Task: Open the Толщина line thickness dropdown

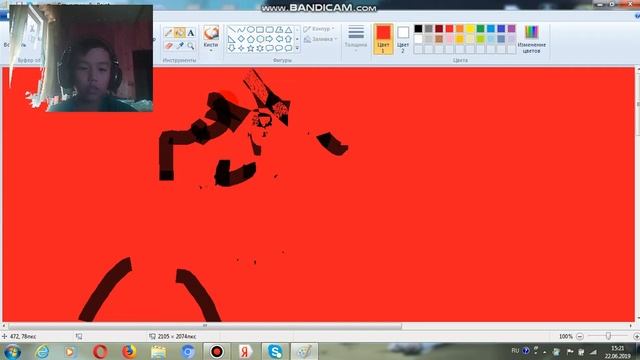Action: pyautogui.click(x=356, y=38)
